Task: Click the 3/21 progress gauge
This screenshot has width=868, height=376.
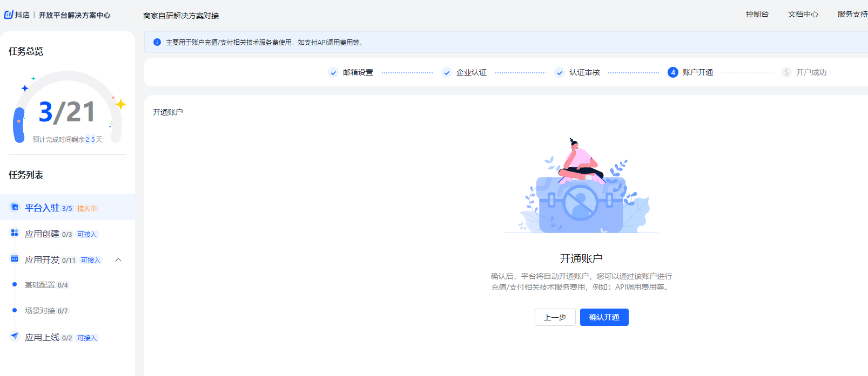Action: [68, 107]
